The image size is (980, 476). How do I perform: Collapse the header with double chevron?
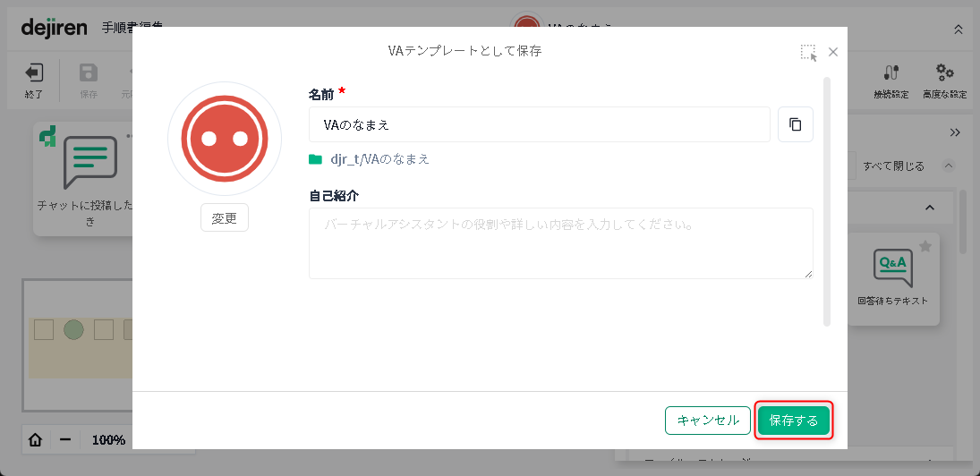(959, 29)
